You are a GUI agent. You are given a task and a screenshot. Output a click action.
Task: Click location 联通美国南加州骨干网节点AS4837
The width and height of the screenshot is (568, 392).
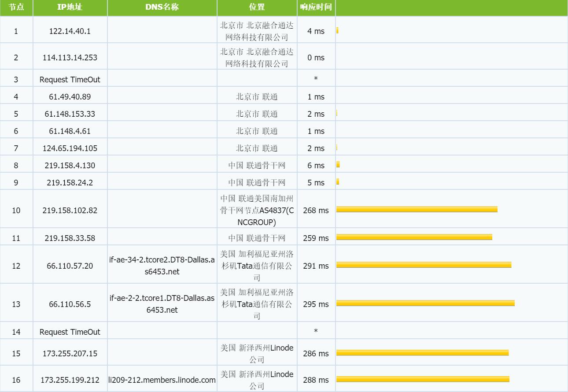[257, 210]
